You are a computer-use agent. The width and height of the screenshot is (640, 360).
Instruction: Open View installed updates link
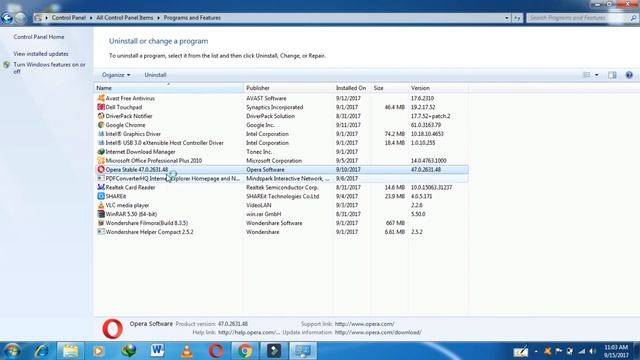tap(41, 54)
